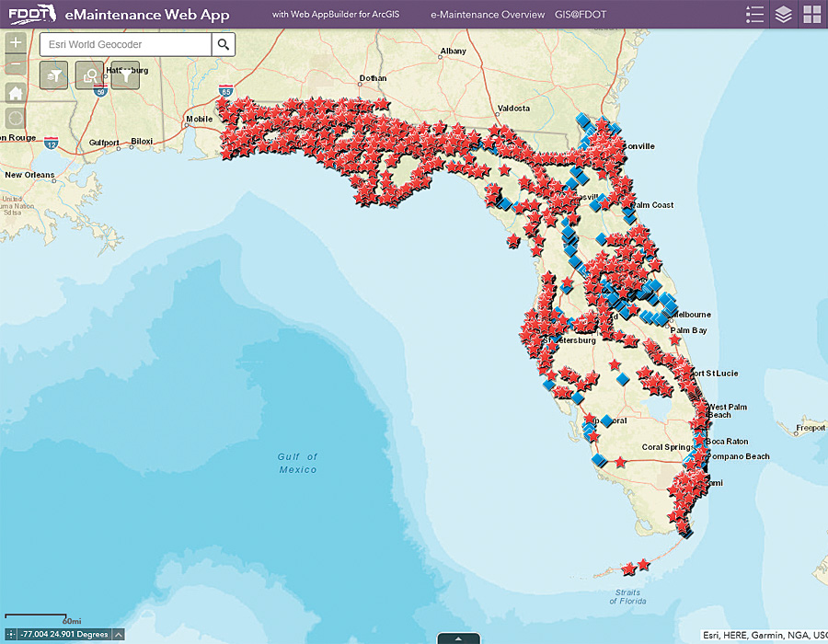Click the Pompano Beach label
Screen dimensions: 828x644
[738, 456]
